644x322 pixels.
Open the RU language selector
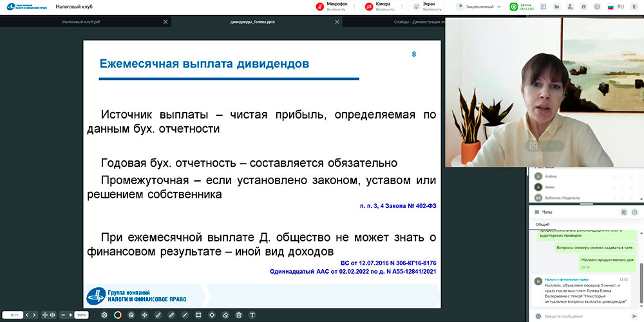tap(620, 6)
